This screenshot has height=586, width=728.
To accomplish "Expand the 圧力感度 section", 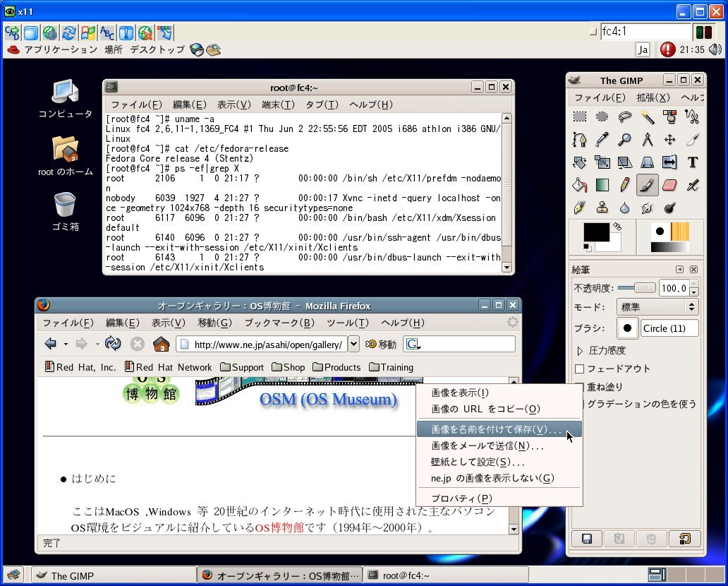I will tap(579, 351).
